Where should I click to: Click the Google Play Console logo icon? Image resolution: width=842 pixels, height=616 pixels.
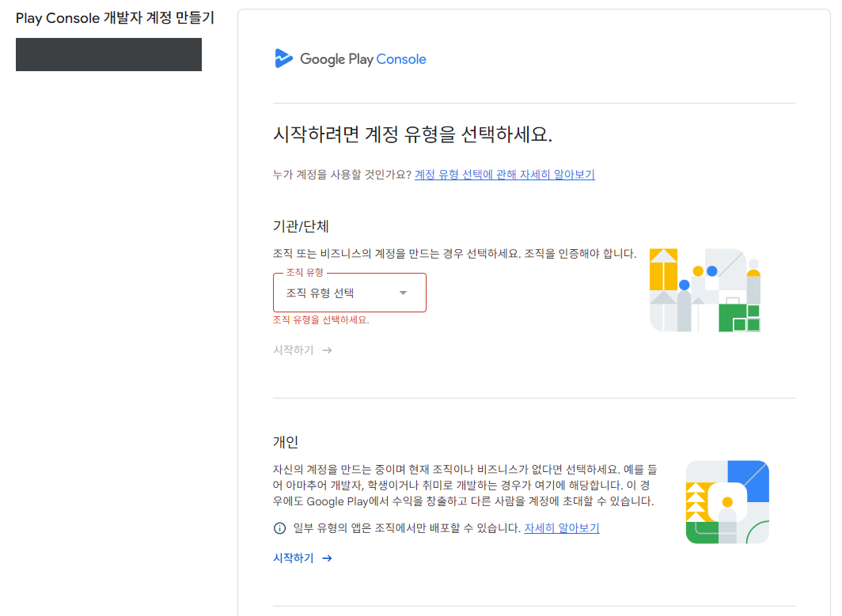point(283,59)
